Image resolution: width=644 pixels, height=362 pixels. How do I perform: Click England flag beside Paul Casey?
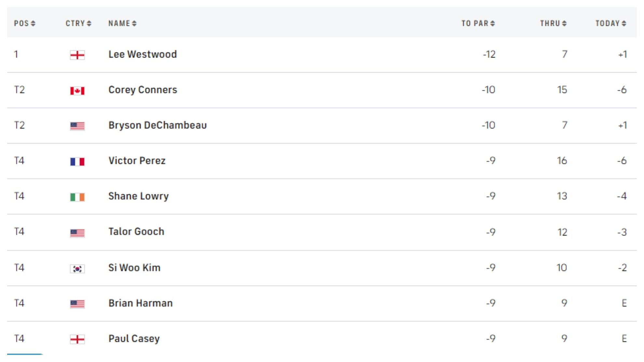point(77,340)
